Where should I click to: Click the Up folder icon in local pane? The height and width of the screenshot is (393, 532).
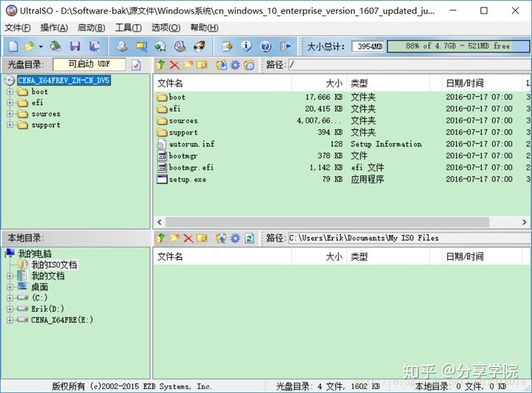pos(160,238)
